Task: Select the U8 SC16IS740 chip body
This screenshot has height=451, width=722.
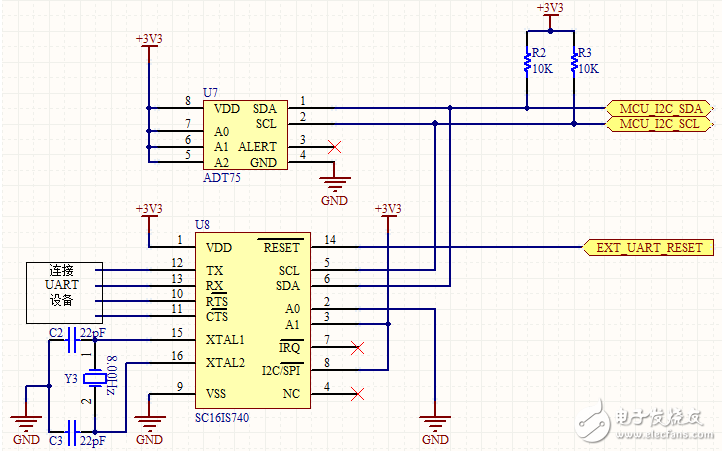Action: click(253, 320)
